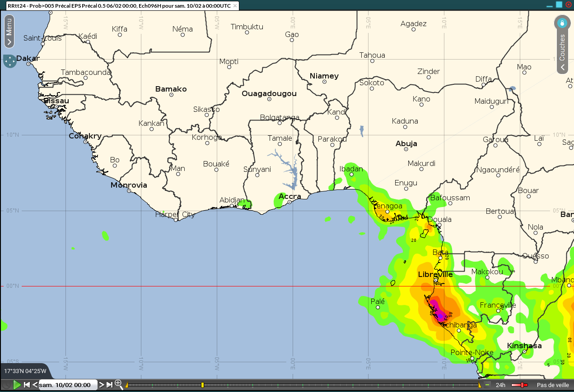This screenshot has height=392, width=574.
Task: Close the RRtt24 forecast tab
Action: [235, 5]
